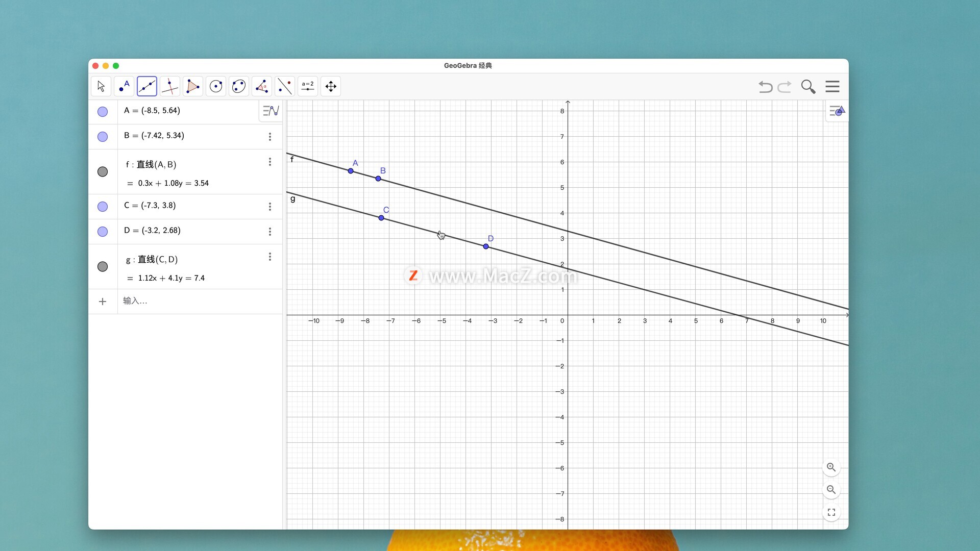
Task: Select the Angle tool
Action: click(262, 86)
